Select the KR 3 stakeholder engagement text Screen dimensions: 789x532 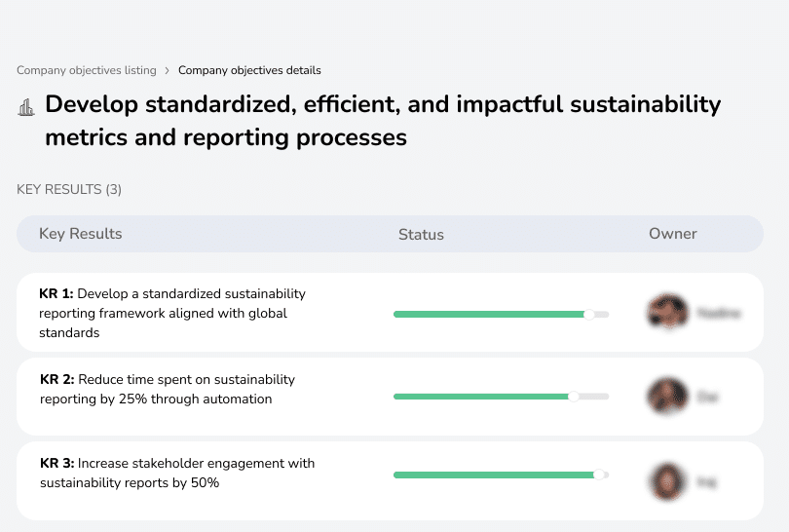[x=177, y=474]
